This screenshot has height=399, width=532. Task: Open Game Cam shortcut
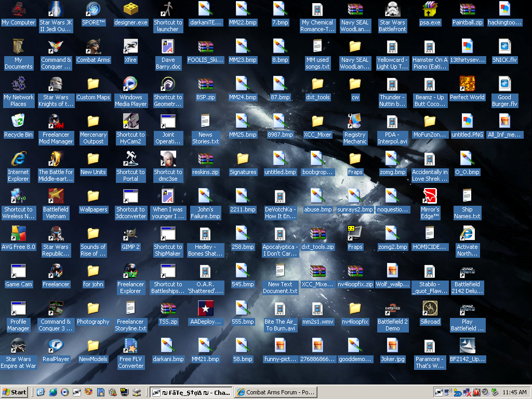pyautogui.click(x=18, y=276)
